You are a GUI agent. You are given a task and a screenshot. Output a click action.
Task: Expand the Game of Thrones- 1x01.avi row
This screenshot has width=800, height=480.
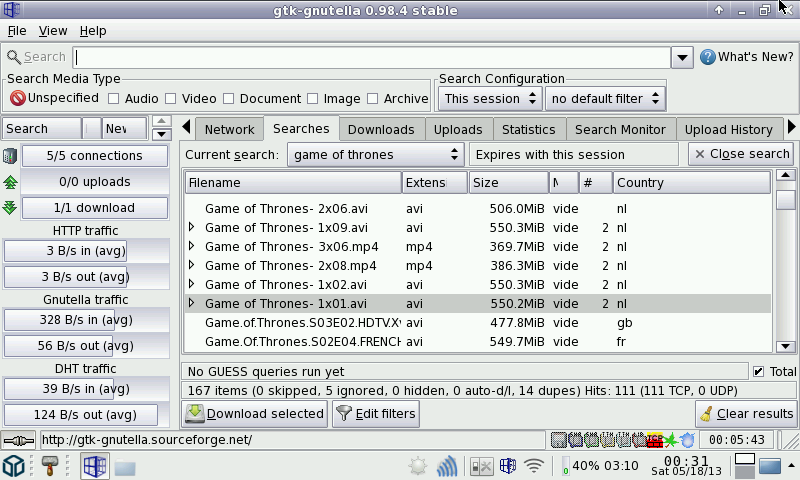(x=191, y=302)
